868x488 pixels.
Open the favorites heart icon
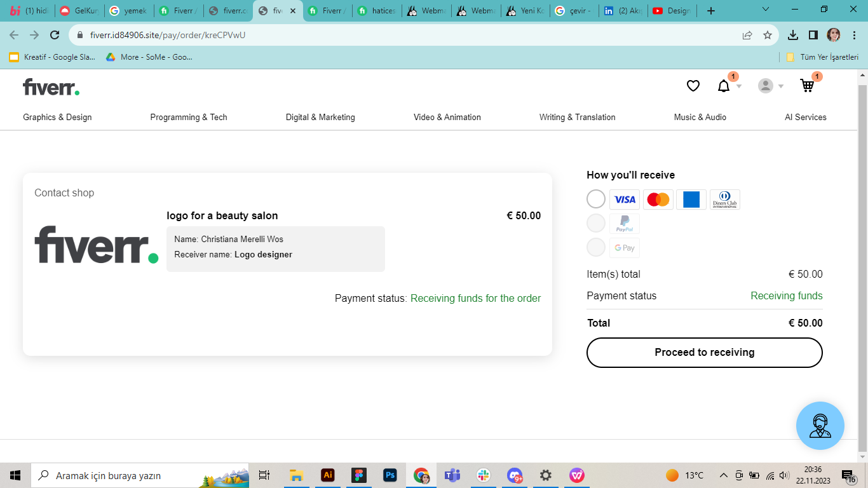pos(693,86)
